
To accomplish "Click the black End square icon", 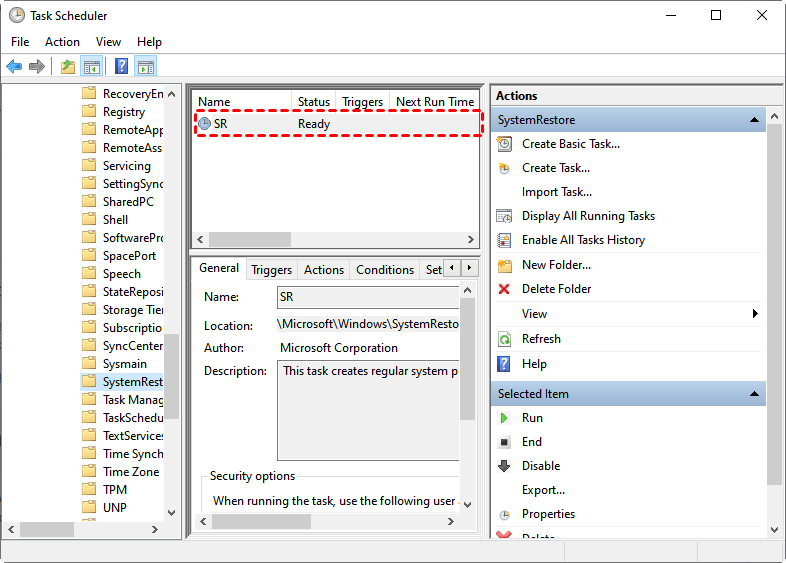I will click(x=504, y=442).
